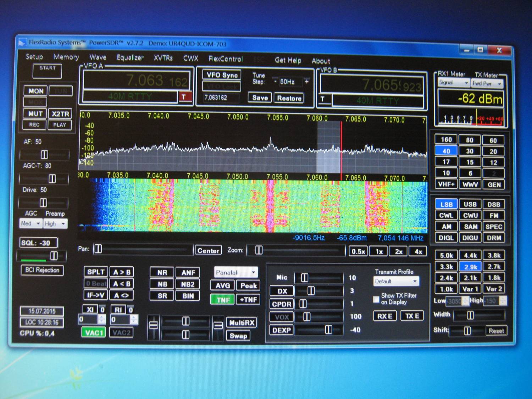The width and height of the screenshot is (532, 399).
Task: Toggle the VFO Sync button
Action: tap(222, 75)
